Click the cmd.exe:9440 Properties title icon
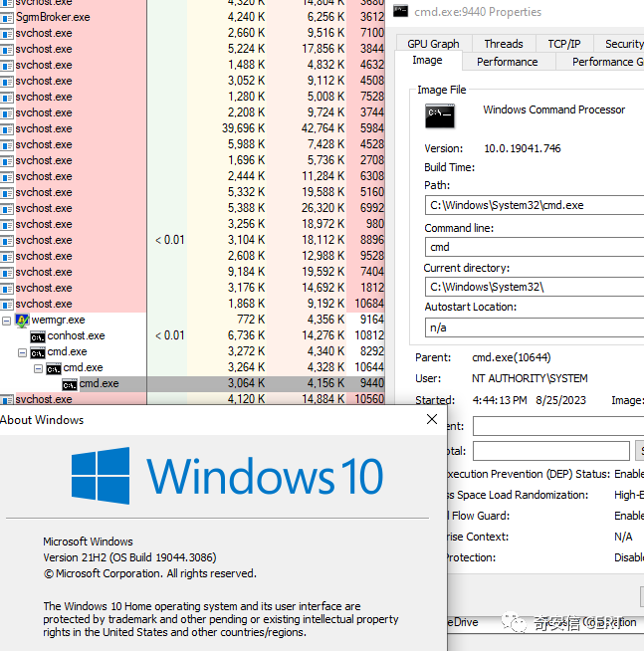The height and width of the screenshot is (651, 644). pos(401,11)
